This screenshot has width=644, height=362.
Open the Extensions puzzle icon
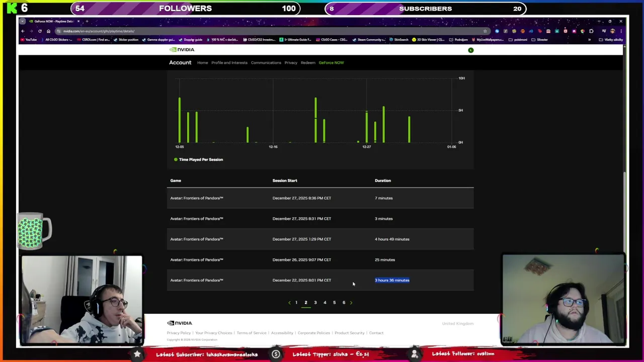click(x=591, y=31)
